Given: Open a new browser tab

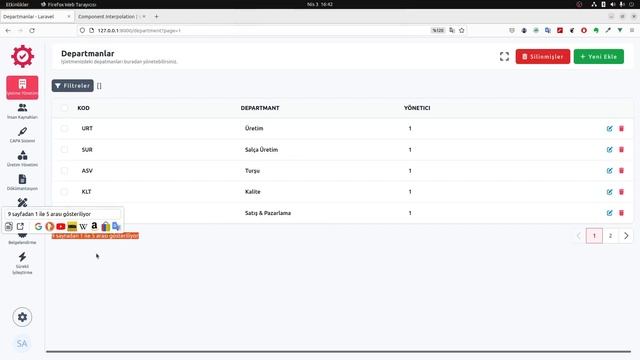Looking at the screenshot, I should point(156,17).
